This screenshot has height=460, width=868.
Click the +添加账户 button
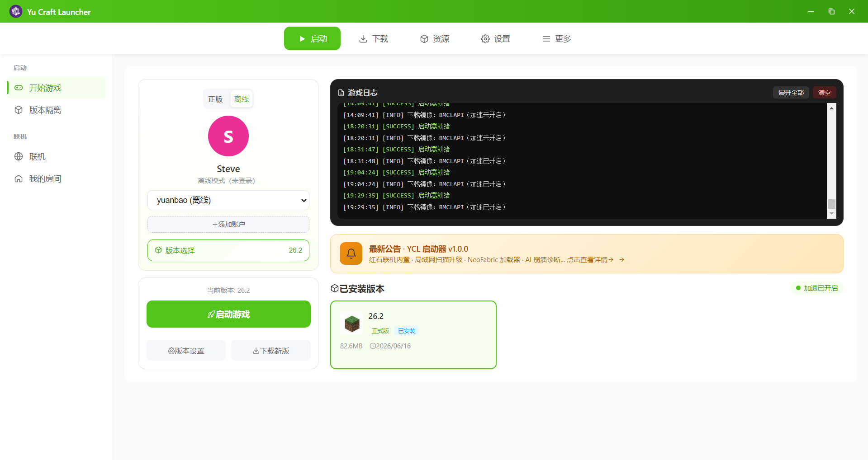[x=228, y=224]
